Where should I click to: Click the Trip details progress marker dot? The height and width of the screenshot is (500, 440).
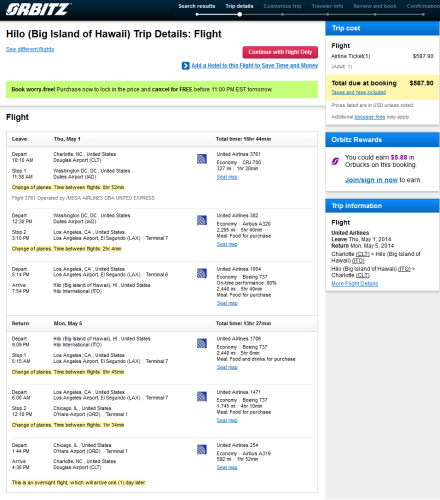coord(240,14)
